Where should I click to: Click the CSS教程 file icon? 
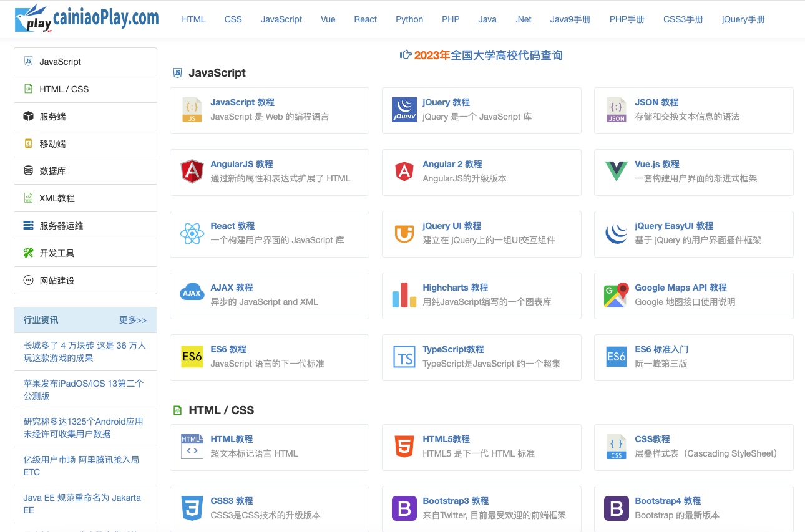(617, 447)
